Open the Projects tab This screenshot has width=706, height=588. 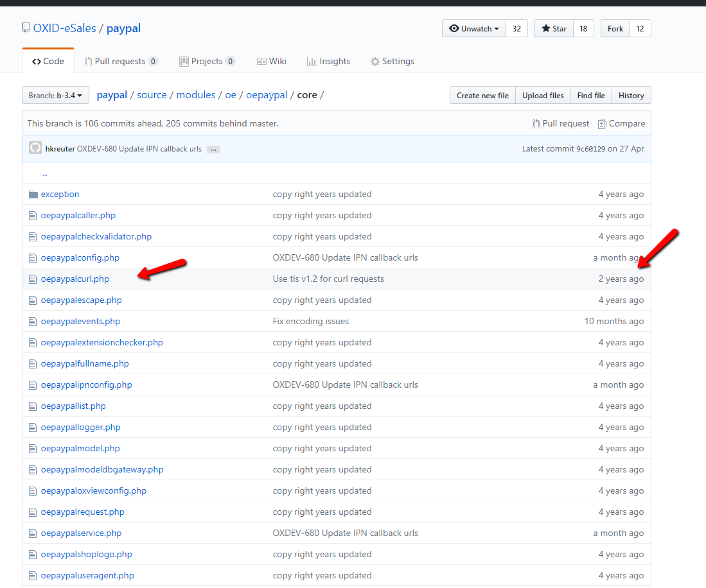pos(207,61)
